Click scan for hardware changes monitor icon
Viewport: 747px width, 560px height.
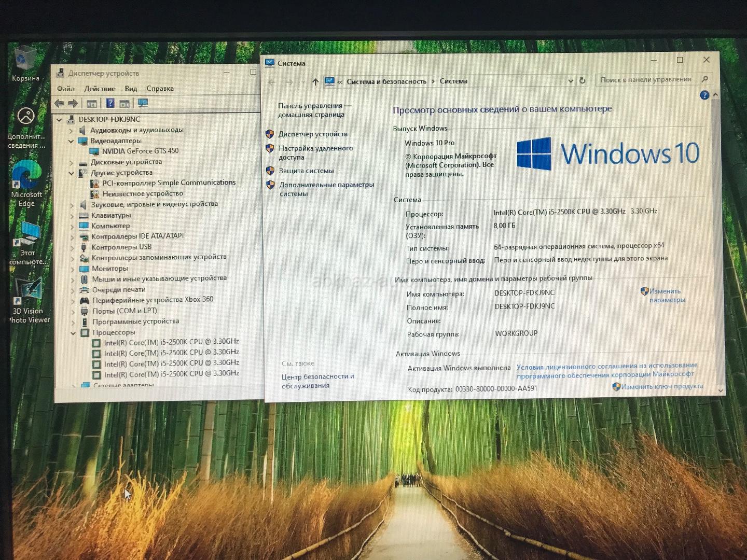pos(143,103)
